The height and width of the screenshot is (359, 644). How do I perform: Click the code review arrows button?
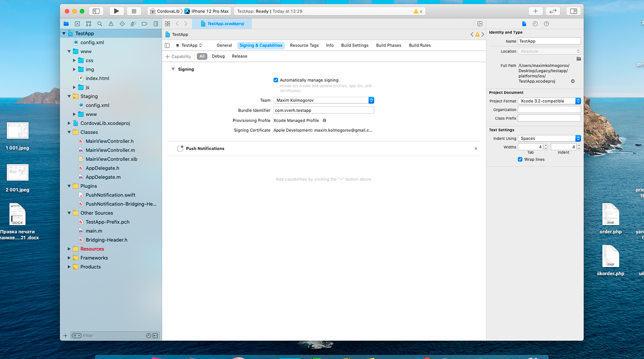[553, 11]
